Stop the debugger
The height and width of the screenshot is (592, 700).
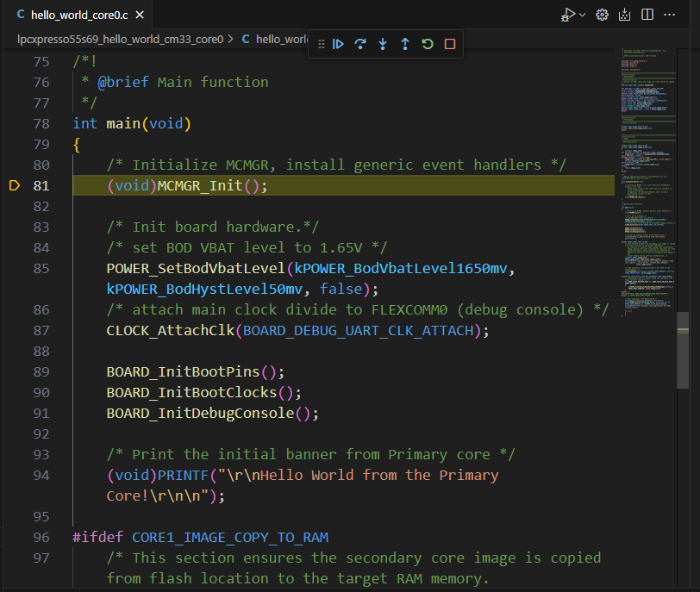click(448, 43)
